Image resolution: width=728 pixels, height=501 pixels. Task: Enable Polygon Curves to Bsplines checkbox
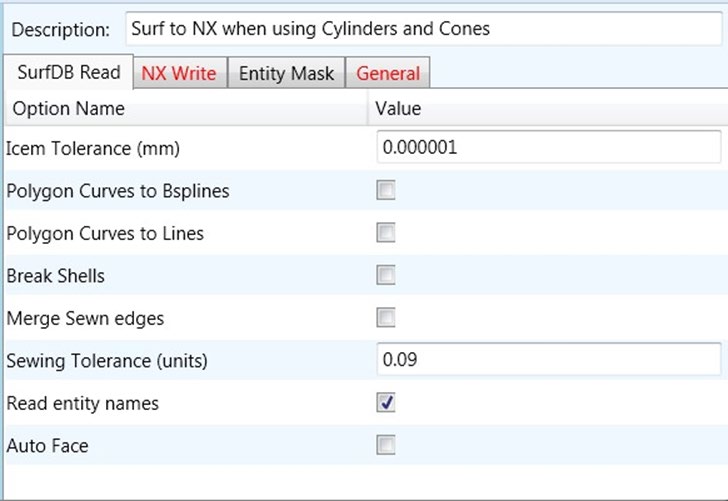coord(386,190)
